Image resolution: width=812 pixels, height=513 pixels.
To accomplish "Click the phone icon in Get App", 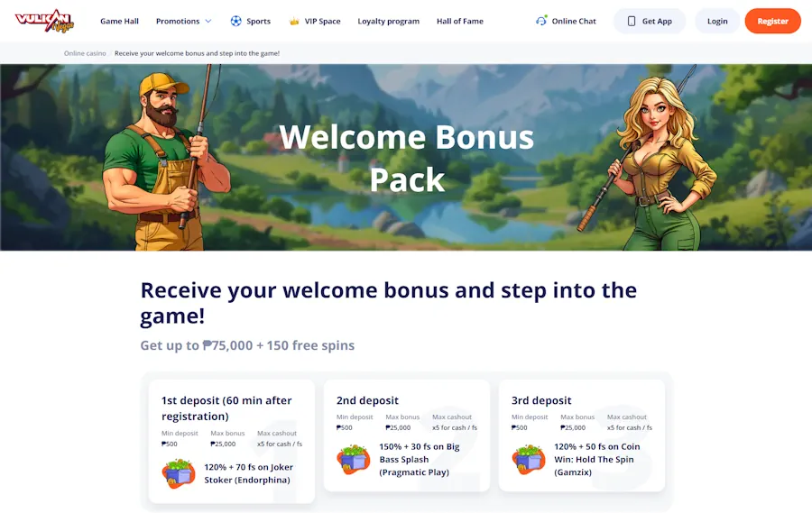I will [632, 22].
